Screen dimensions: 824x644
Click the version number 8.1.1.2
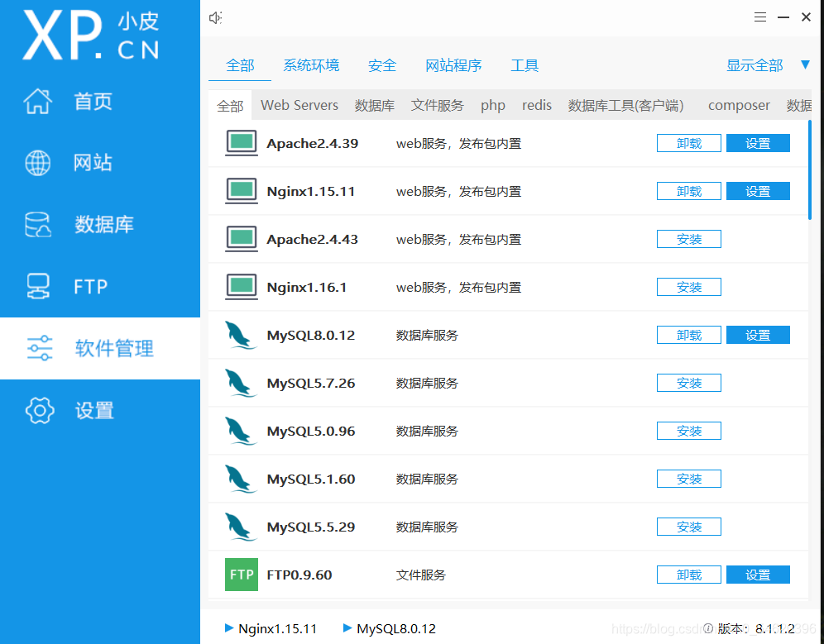click(775, 628)
